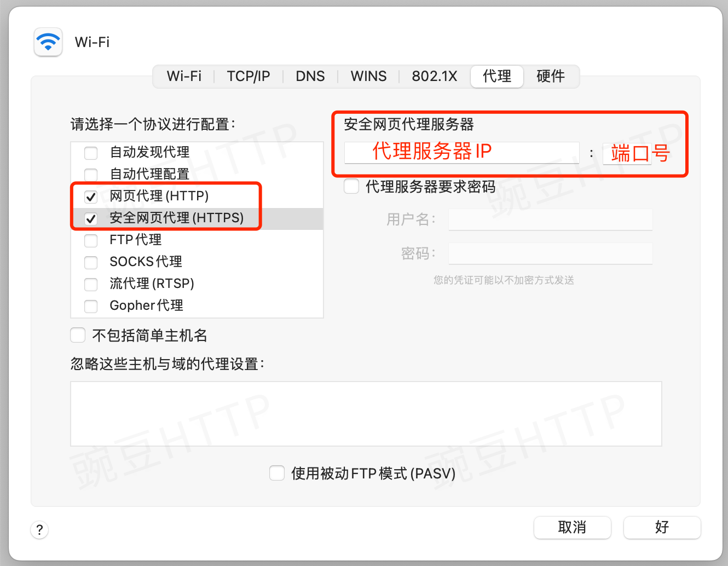Click the bypass hosts and domains text area
The image size is (728, 566).
tap(366, 414)
